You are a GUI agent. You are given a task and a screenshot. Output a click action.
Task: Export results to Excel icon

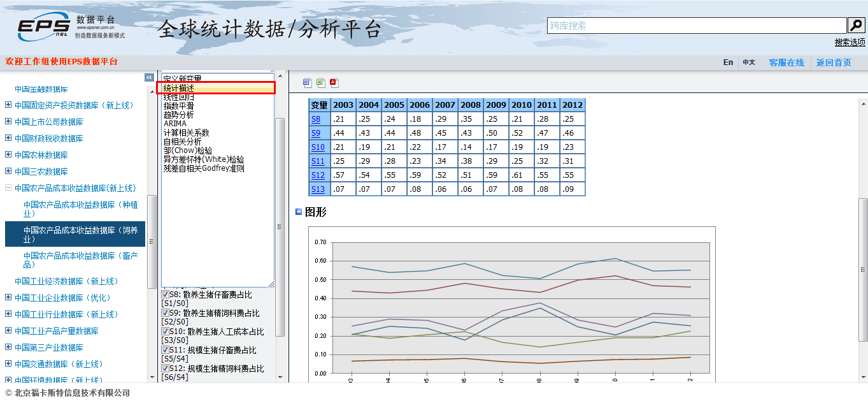tap(321, 83)
